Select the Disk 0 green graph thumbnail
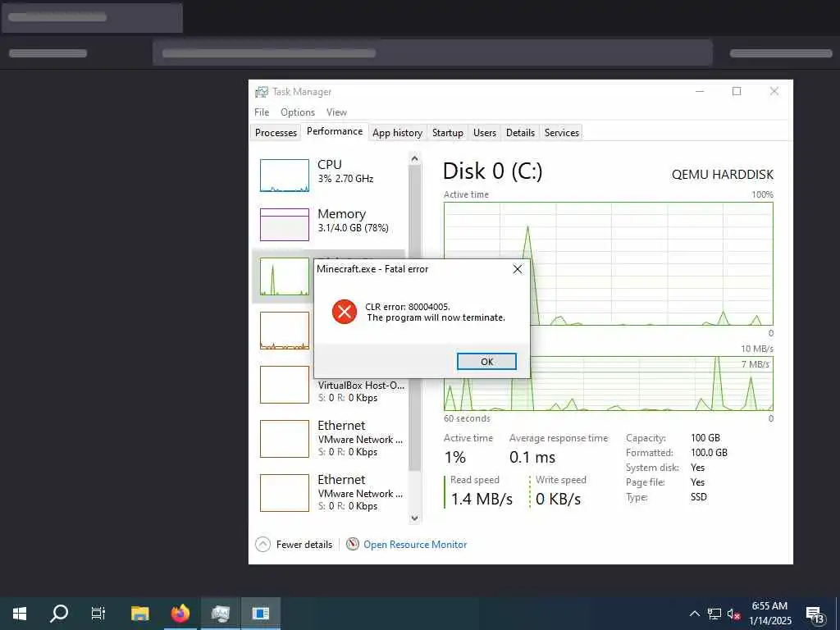 285,276
